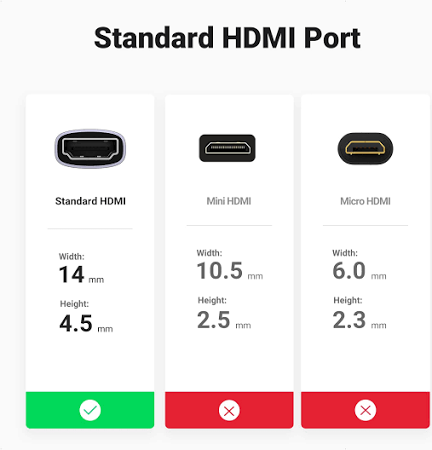
Task: Click the gold Micro HDMI port image
Action: coord(365,148)
